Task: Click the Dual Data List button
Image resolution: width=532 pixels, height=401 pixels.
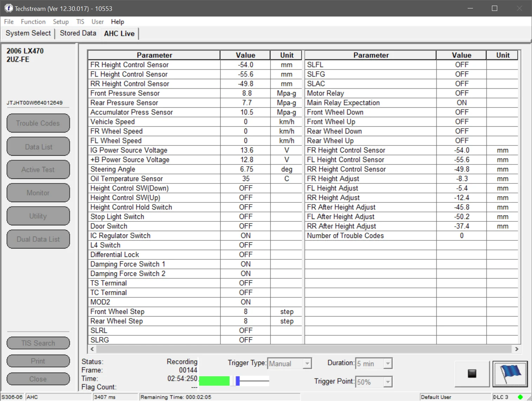Action: click(38, 239)
